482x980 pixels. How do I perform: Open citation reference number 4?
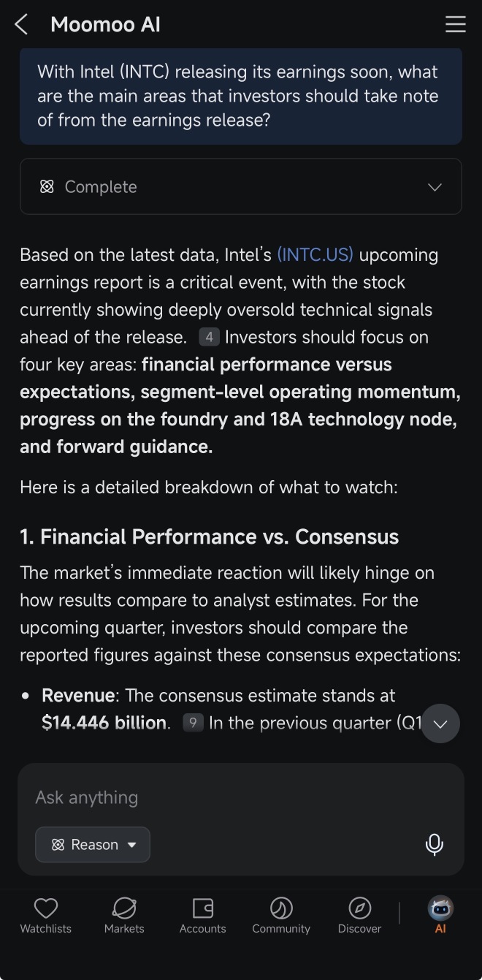click(x=209, y=337)
